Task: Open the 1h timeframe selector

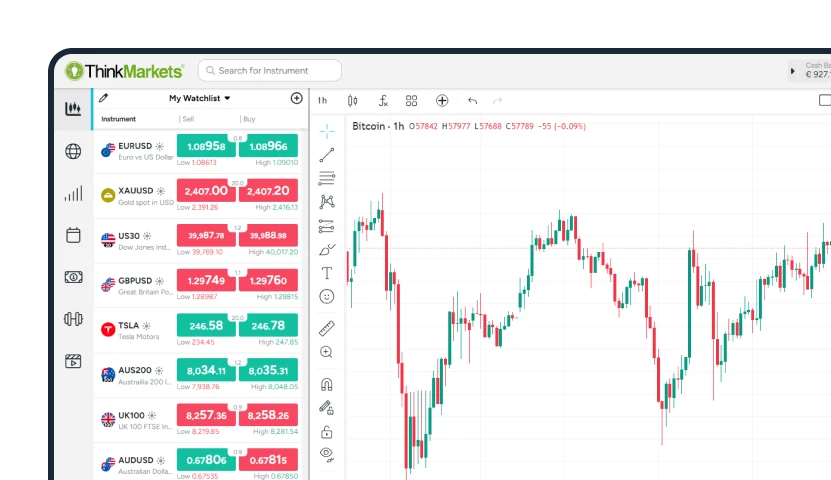Action: pos(322,100)
